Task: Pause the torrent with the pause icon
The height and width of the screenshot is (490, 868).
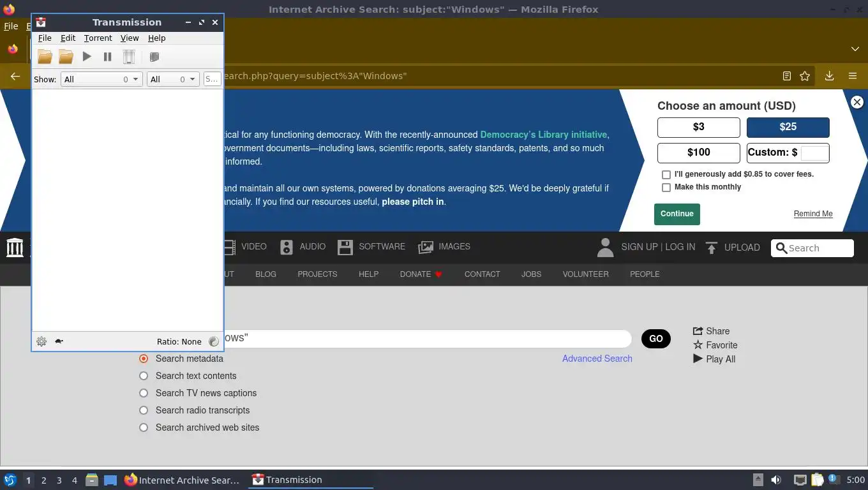Action: pyautogui.click(x=107, y=57)
